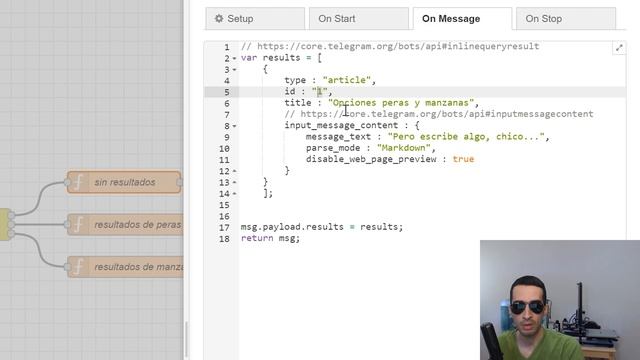Expand the code editor to full size
Screen dimensions: 640x360
tap(619, 48)
